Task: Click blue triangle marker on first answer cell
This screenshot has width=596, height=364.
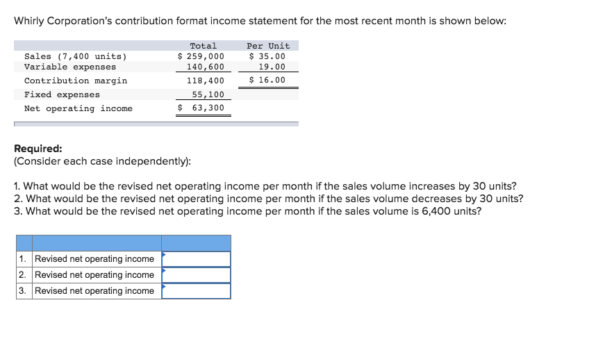Action: tap(164, 254)
